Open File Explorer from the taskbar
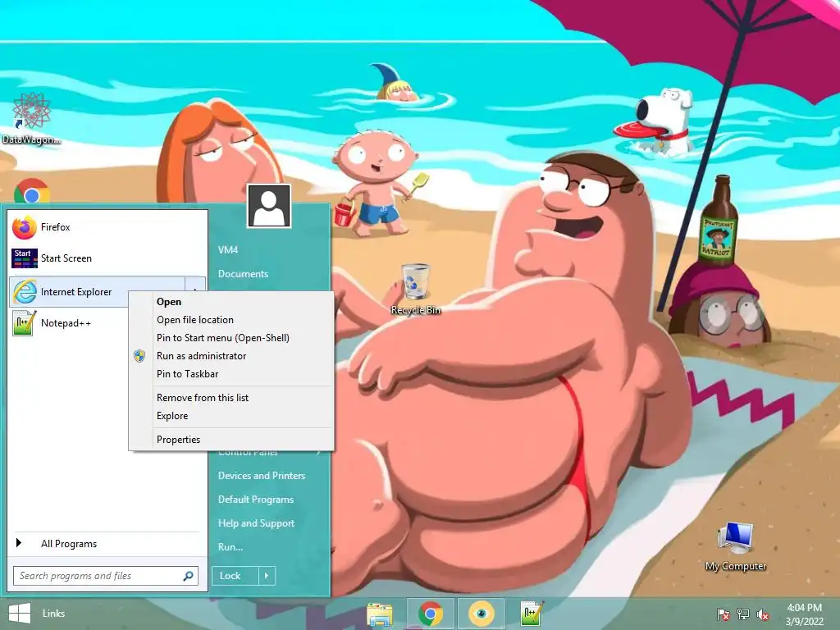 380,614
